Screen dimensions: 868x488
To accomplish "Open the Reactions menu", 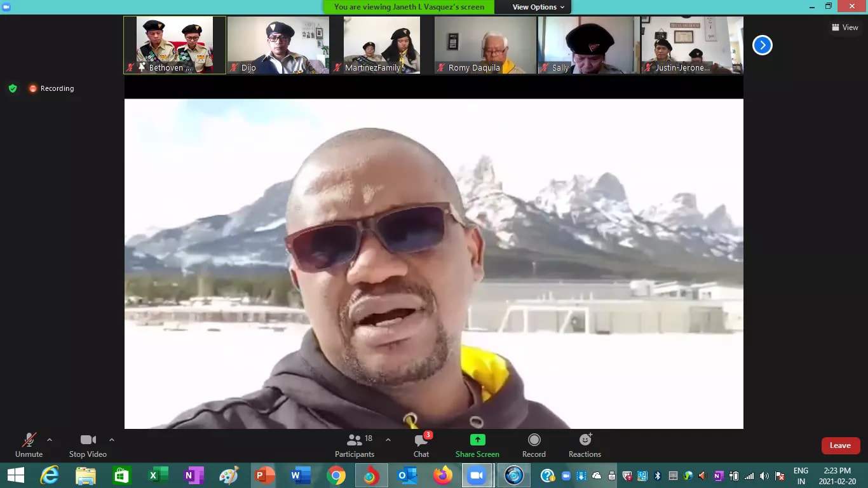I will click(x=585, y=445).
